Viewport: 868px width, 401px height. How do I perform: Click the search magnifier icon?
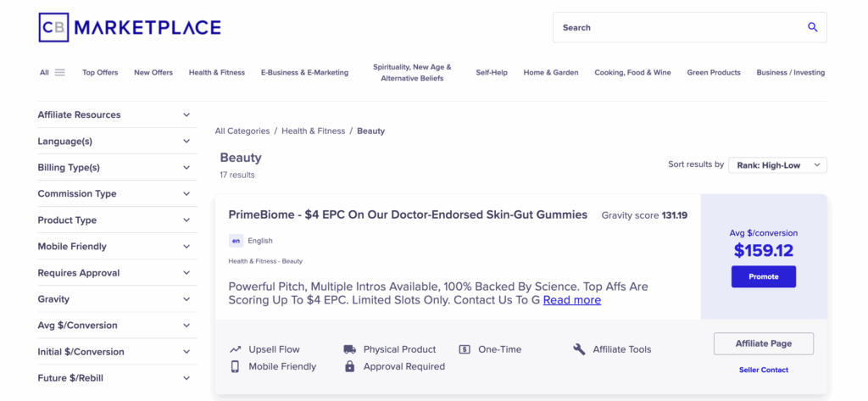(812, 27)
